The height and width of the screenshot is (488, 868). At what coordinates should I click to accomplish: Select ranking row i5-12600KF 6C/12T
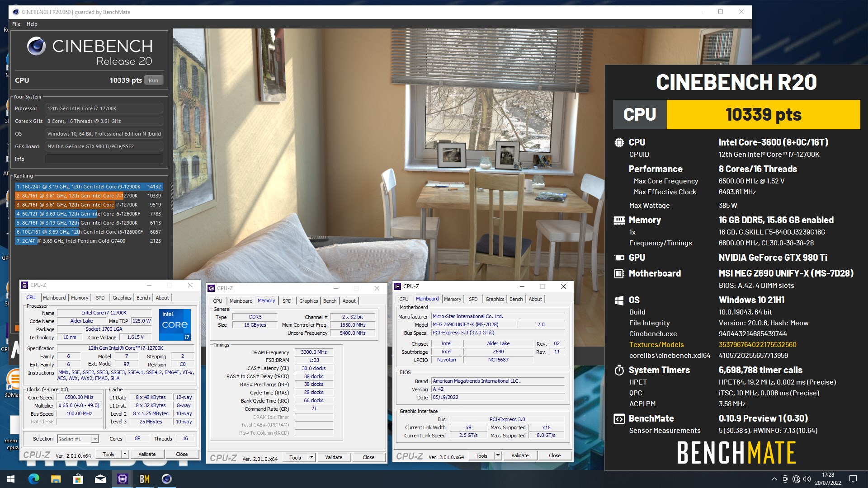89,214
